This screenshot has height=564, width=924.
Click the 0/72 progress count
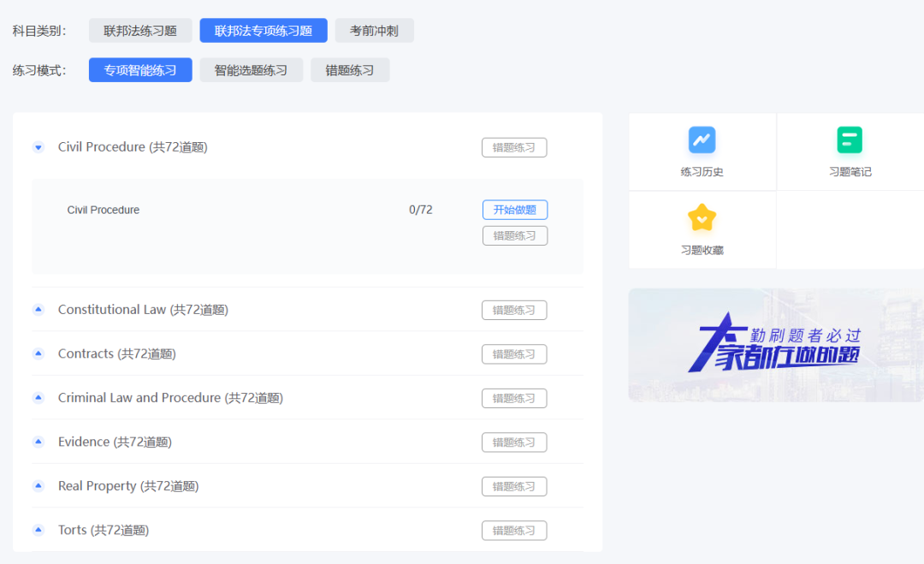click(x=421, y=210)
